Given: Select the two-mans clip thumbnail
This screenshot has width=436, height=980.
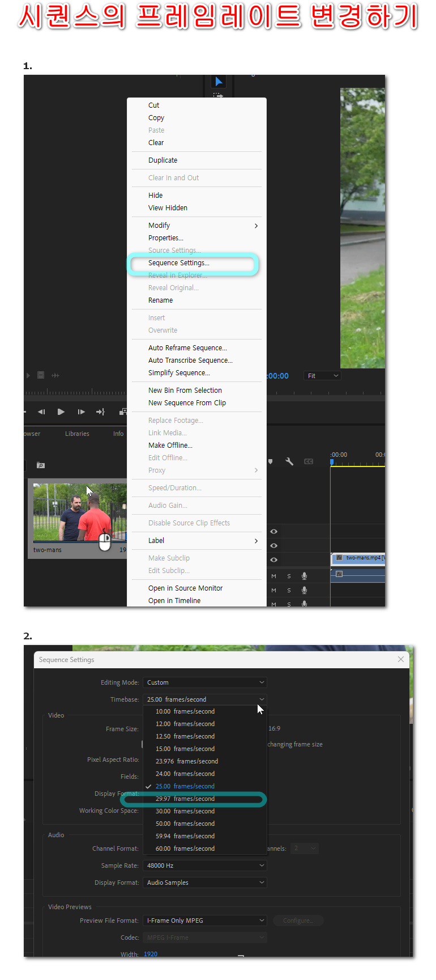Looking at the screenshot, I should coord(79,512).
